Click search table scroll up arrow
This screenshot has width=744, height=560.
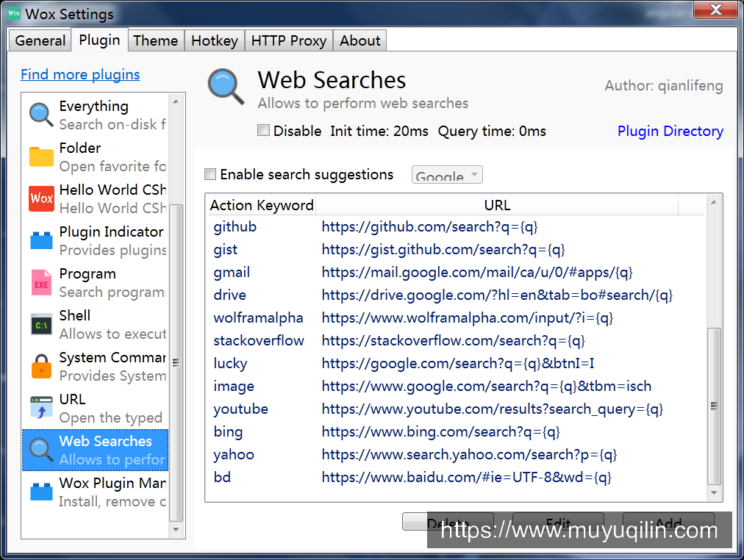714,203
